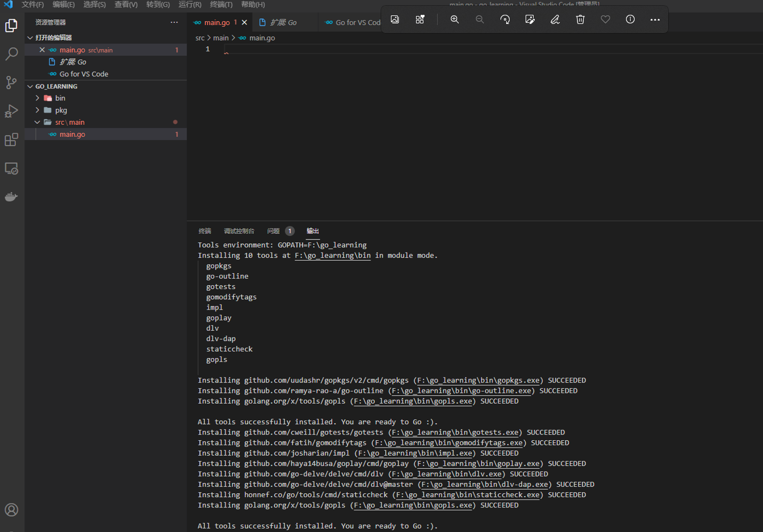Switch to the 调试控制台 panel tab

tap(239, 231)
